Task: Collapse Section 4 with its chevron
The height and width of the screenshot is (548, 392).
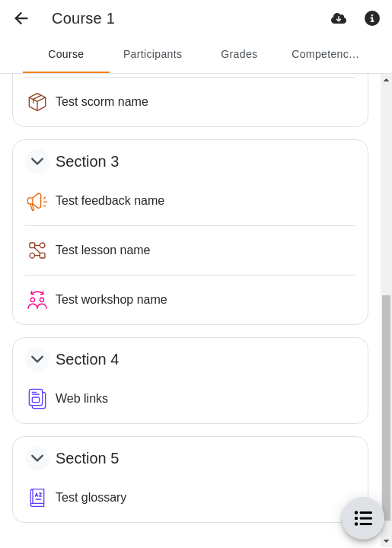Action: point(37,359)
